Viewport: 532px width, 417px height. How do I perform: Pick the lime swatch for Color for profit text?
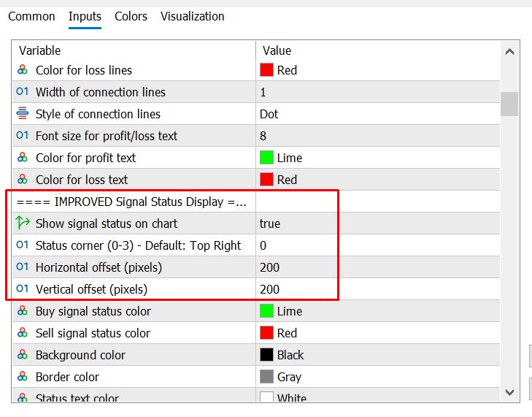click(x=266, y=158)
